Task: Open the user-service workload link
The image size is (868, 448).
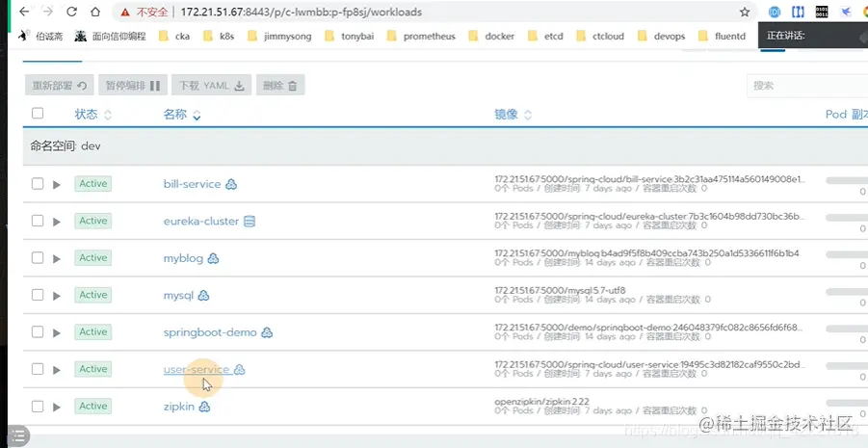Action: pos(196,369)
